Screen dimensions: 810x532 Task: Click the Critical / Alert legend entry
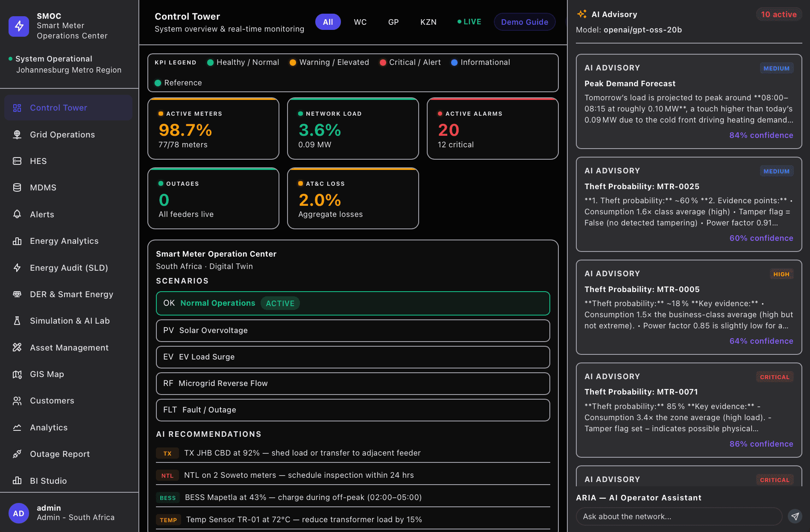pyautogui.click(x=410, y=62)
